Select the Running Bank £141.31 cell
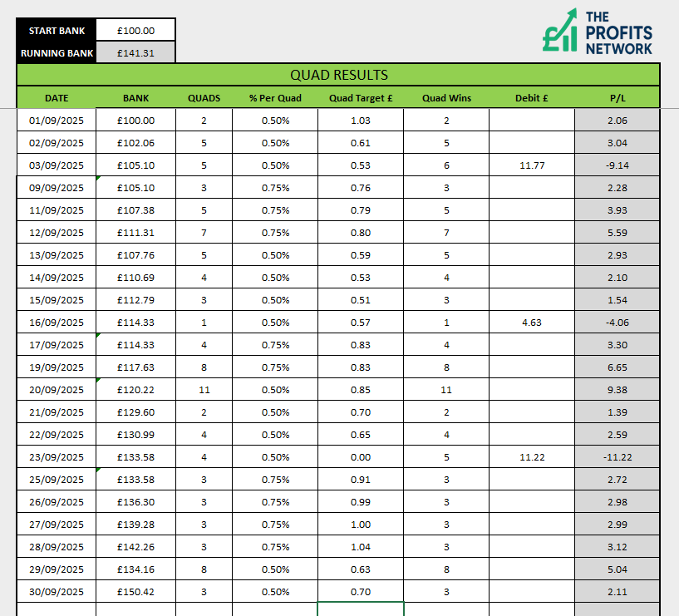Image resolution: width=679 pixels, height=616 pixels. [135, 53]
